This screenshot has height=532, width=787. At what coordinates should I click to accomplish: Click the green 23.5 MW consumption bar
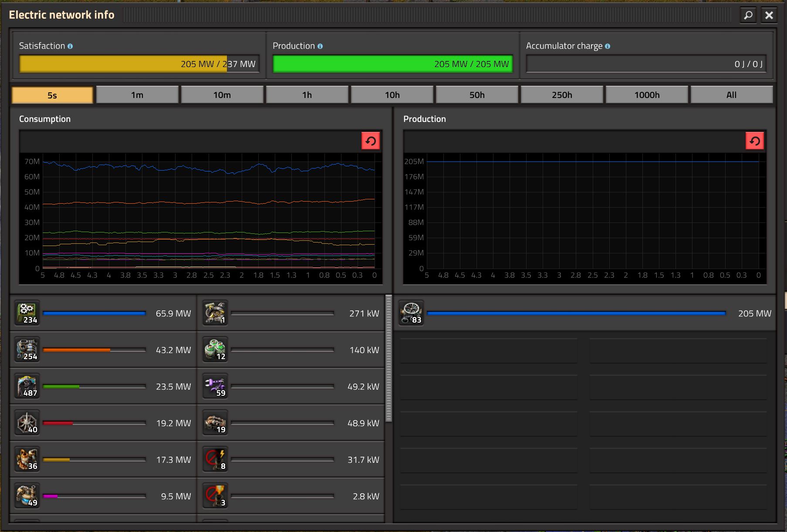[94, 387]
